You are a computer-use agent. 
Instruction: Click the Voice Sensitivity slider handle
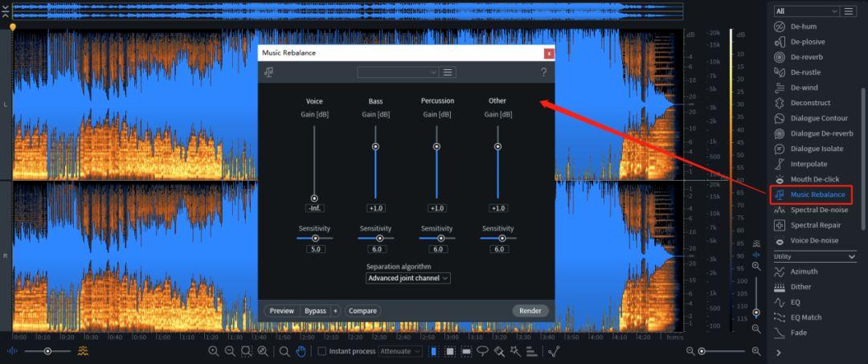(x=316, y=239)
